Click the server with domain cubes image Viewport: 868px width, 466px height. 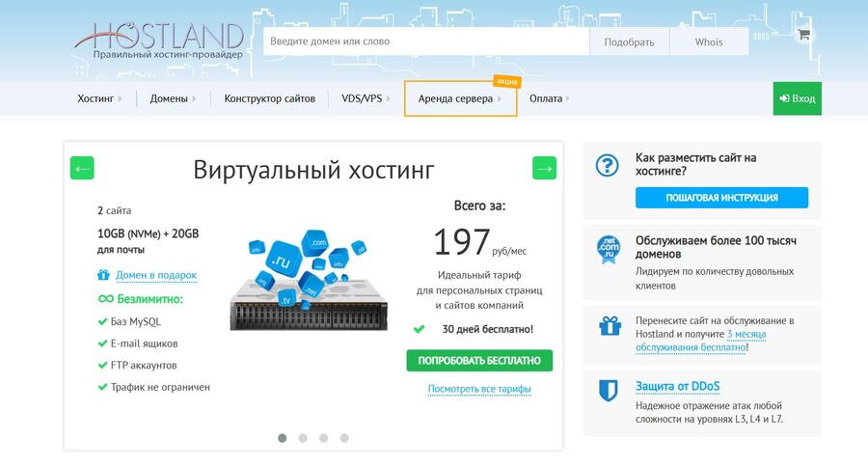click(x=309, y=279)
